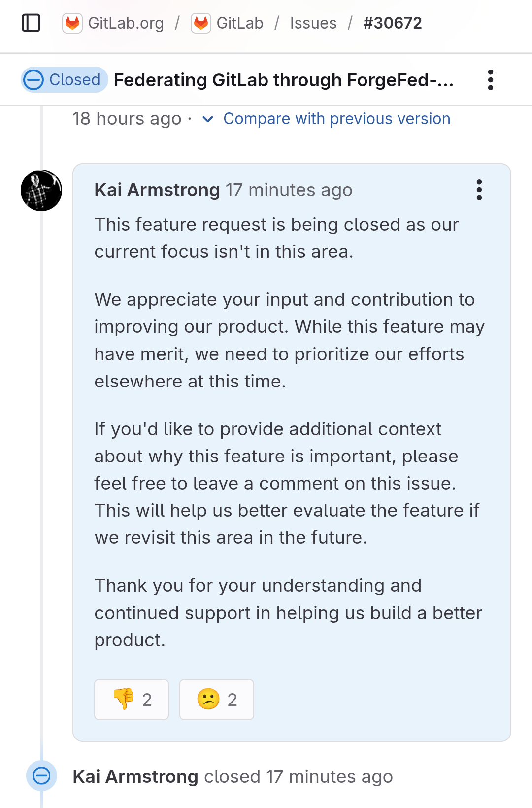Open Kai Armstrong's comment options menu

pos(479,190)
